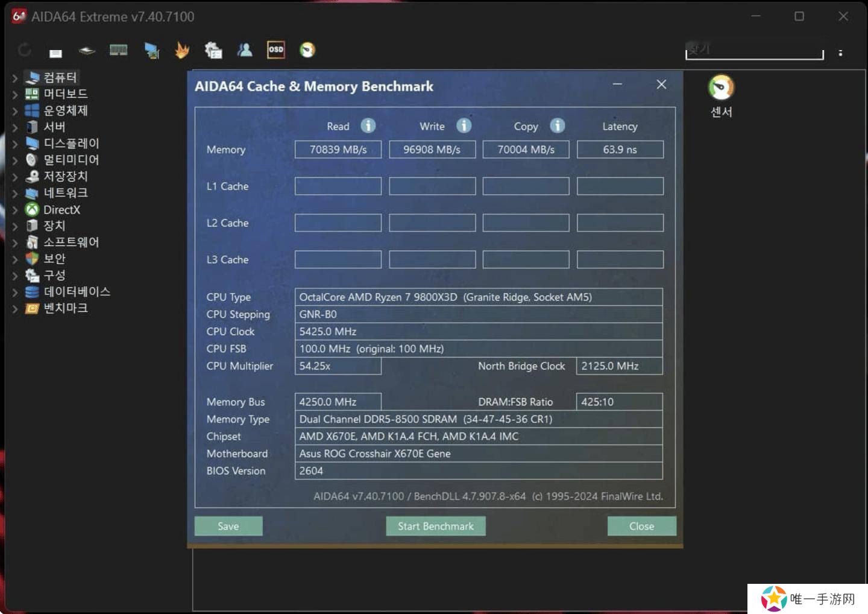Click the North Bridge Clock value 2125.0 MHz

[620, 366]
